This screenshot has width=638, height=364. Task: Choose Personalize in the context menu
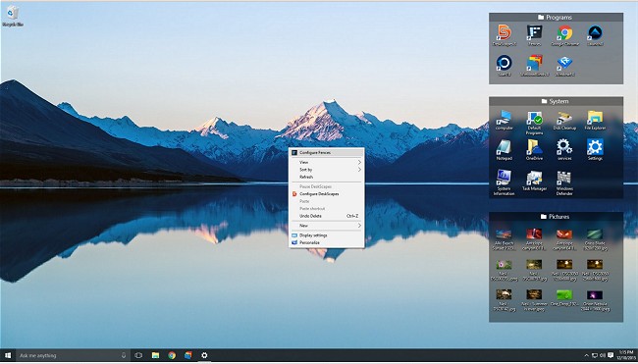click(326, 242)
